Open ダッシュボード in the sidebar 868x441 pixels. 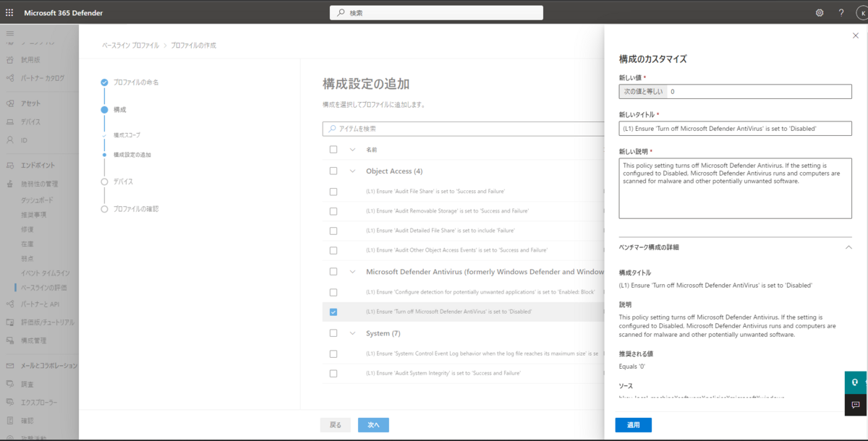tap(37, 200)
